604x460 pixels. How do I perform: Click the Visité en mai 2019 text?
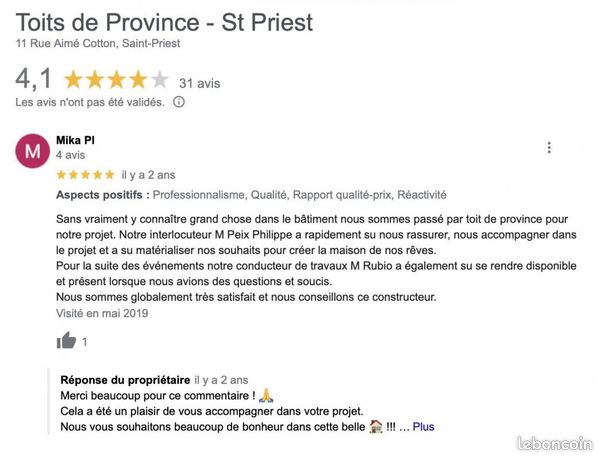coord(102,313)
